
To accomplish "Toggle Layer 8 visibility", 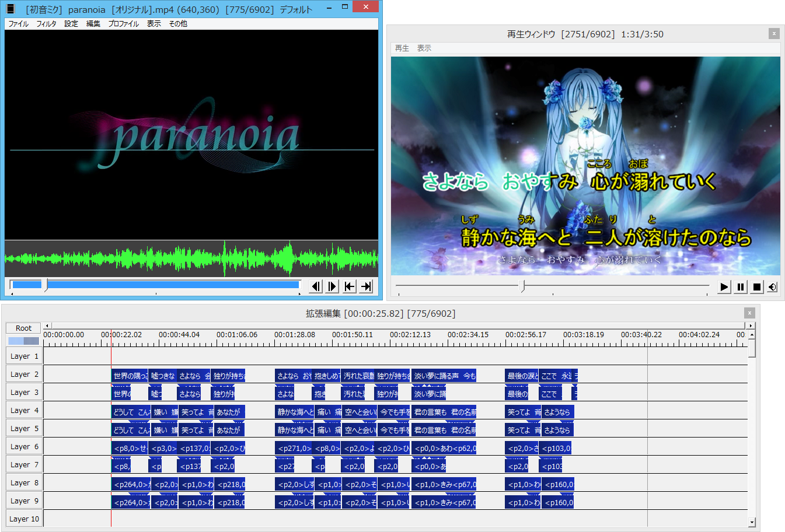I will tap(24, 482).
